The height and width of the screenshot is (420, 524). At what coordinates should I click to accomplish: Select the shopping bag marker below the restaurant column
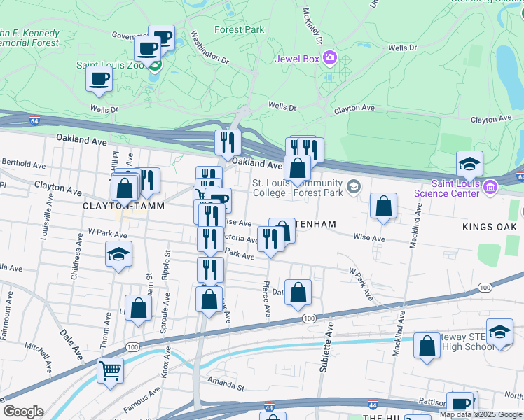(x=209, y=300)
